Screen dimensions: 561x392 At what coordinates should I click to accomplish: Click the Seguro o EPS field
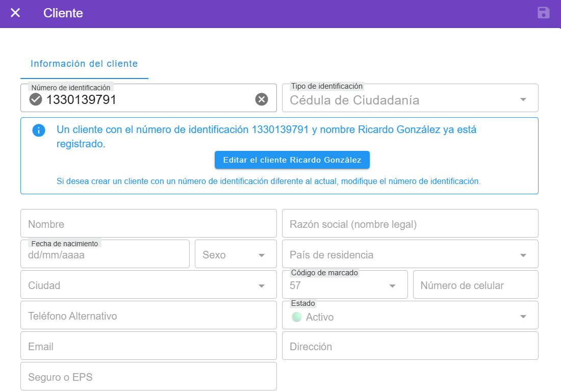pyautogui.click(x=148, y=377)
